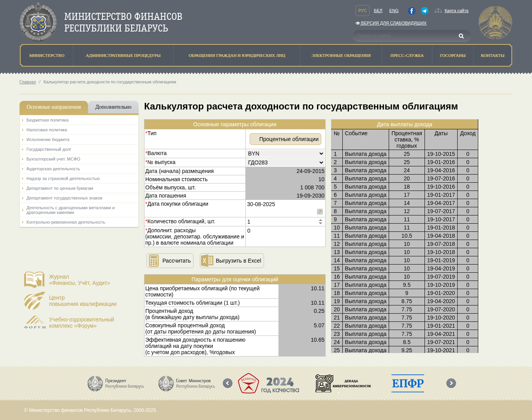Increase bond quantity with stepper arrows
Viewport: 532px width, 420px height.
tap(321, 220)
